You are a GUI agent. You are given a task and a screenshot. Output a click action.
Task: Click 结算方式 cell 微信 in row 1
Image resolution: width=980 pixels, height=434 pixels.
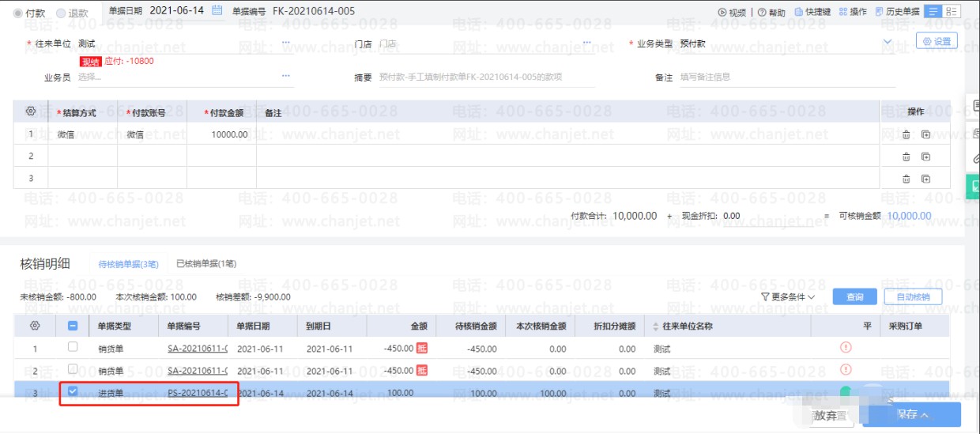click(x=83, y=135)
